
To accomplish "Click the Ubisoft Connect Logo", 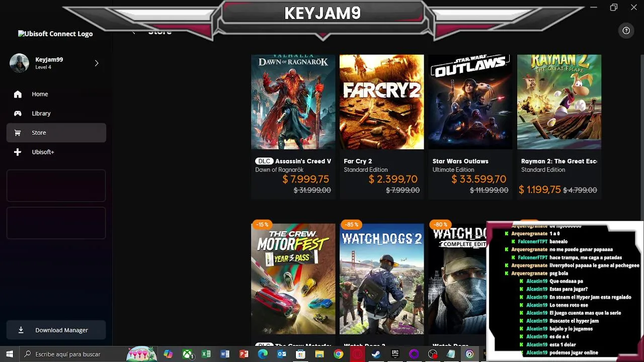I will click(55, 34).
